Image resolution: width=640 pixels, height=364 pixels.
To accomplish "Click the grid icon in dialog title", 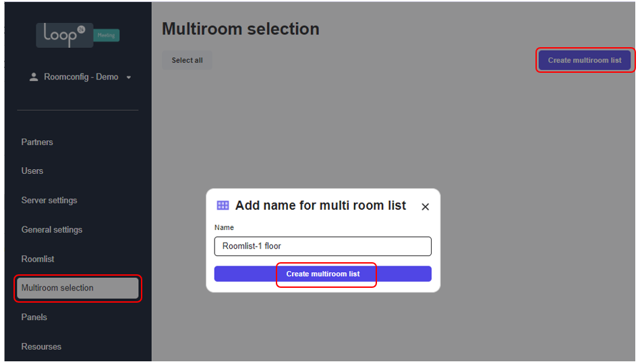I will [x=223, y=206].
